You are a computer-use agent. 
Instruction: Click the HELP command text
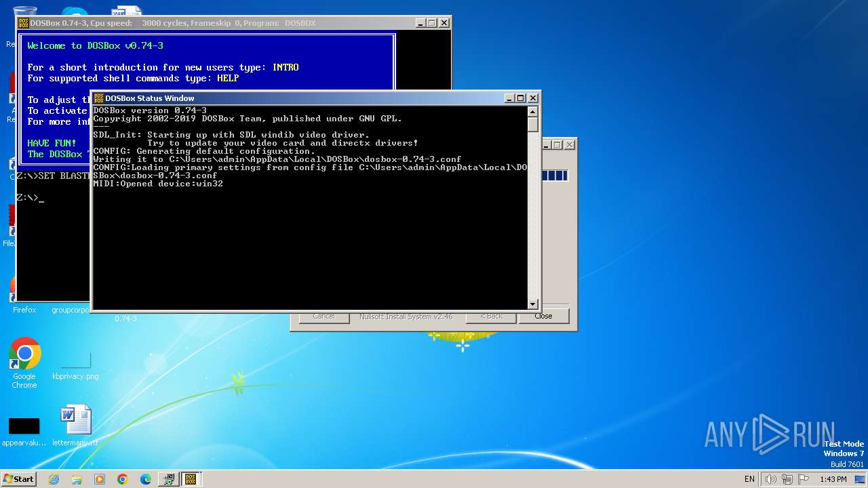pos(228,78)
